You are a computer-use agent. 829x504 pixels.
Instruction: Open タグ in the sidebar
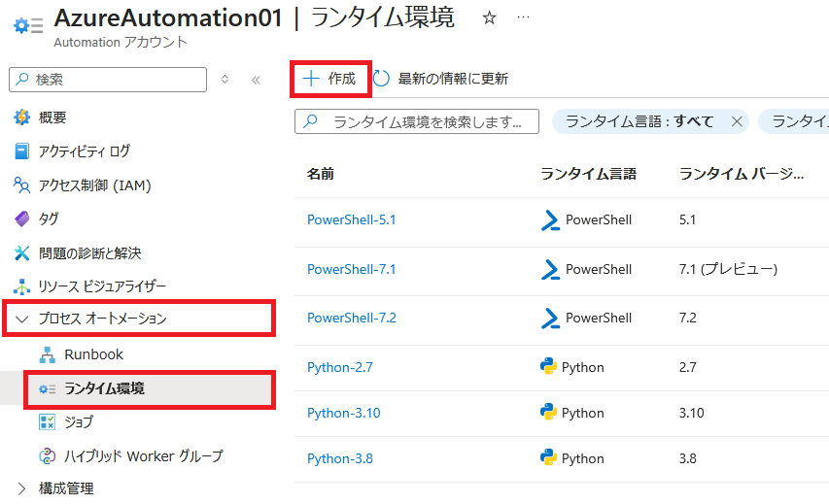coord(49,218)
